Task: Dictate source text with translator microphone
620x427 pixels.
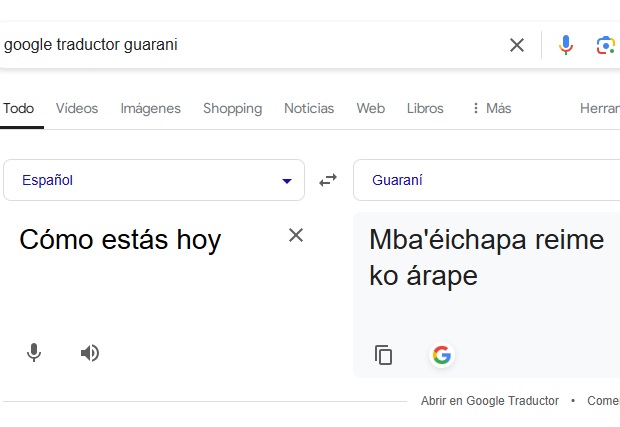Action: point(34,353)
